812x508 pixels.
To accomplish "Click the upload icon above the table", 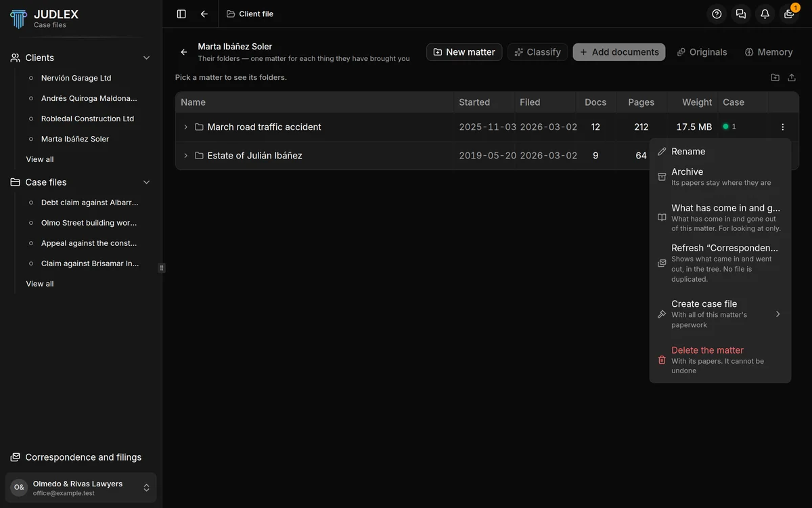I will [792, 77].
